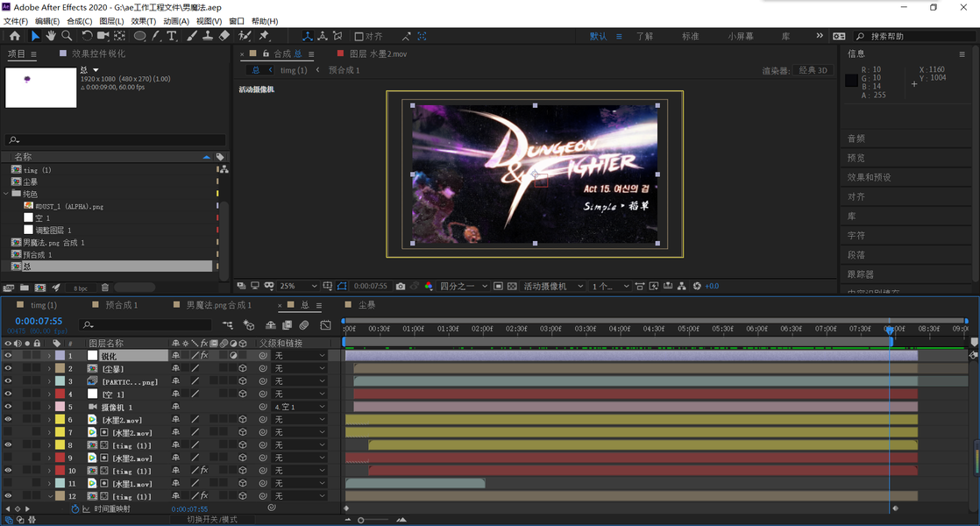Create a new folder in Project panel
The height and width of the screenshot is (526, 980).
pos(25,288)
